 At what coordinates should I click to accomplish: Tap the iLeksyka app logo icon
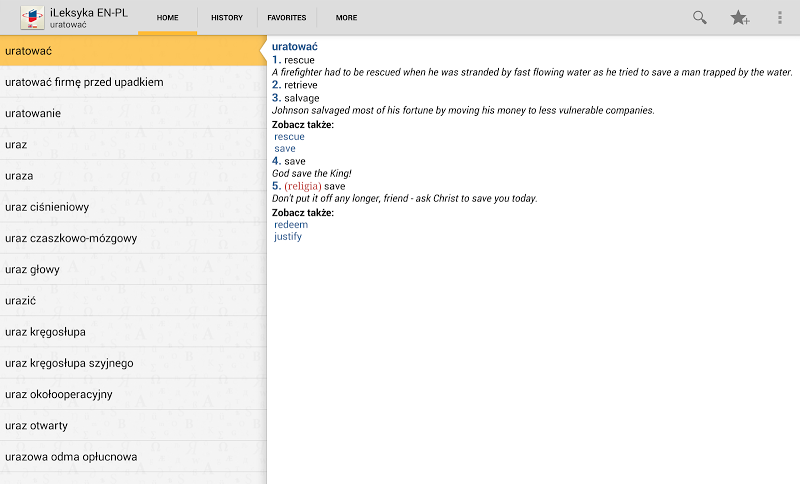point(32,17)
